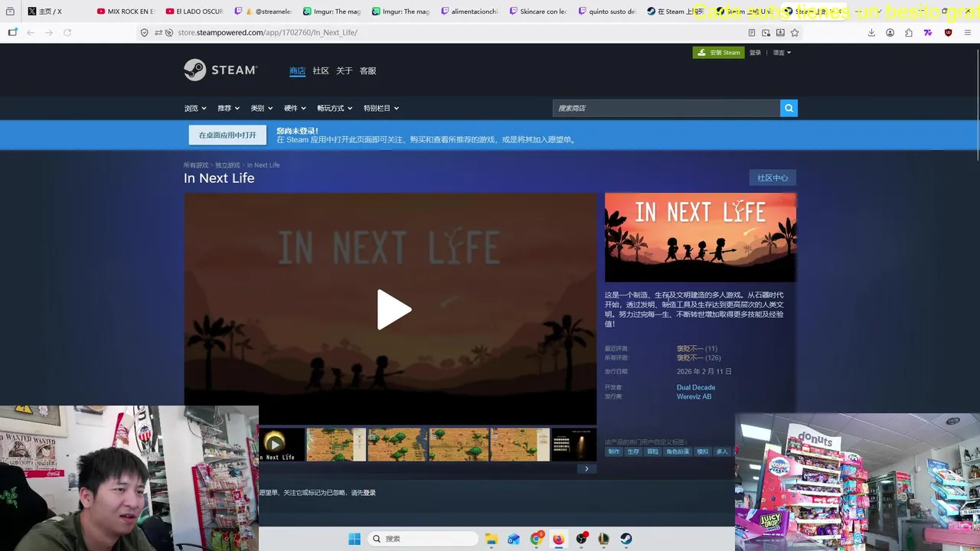
Task: Click the back arrow in the browser toolbar
Action: click(31, 32)
